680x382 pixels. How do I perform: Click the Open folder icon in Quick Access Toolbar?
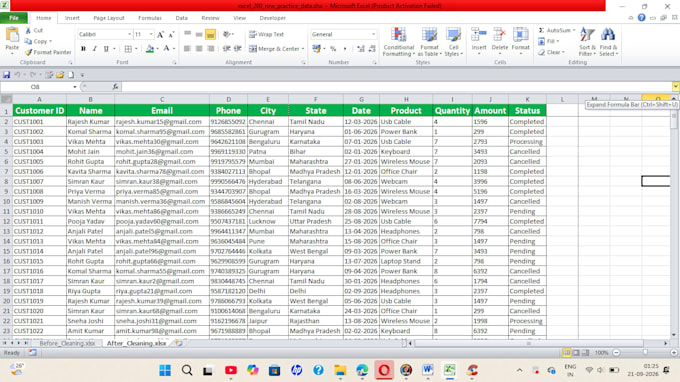pos(60,75)
